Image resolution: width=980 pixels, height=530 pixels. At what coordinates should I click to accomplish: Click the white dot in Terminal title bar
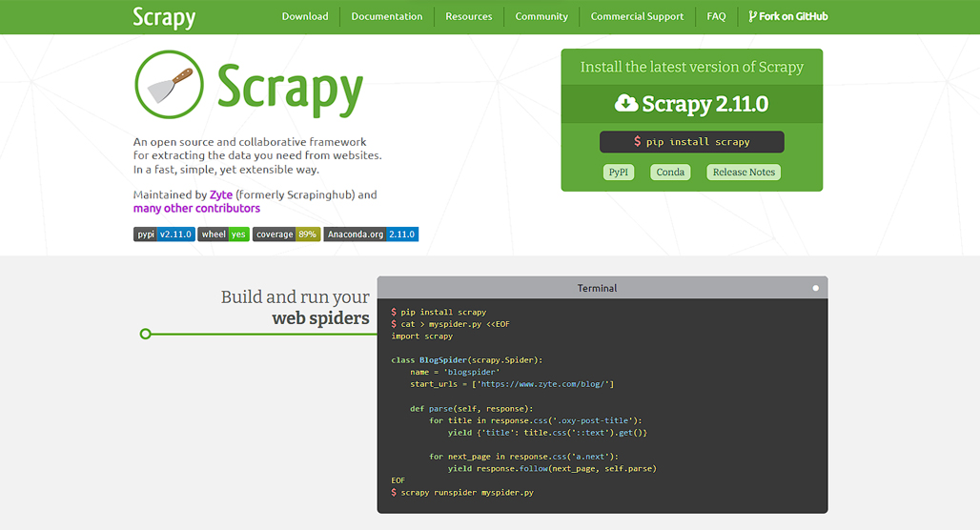click(816, 288)
